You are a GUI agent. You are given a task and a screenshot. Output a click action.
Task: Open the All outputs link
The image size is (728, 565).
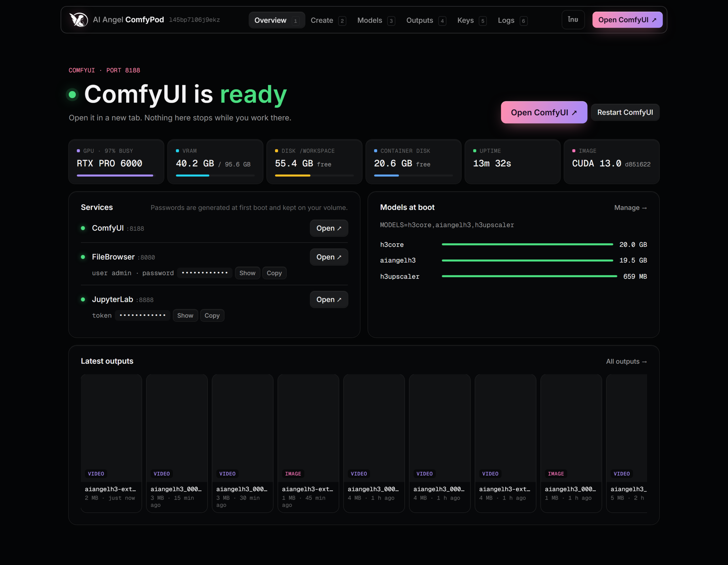tap(626, 362)
